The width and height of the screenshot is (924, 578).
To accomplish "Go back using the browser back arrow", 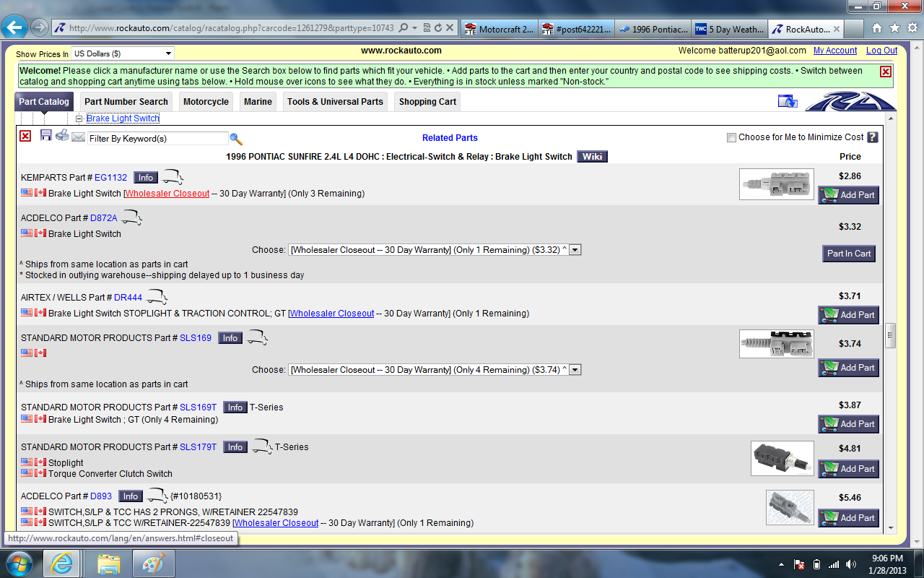I will tap(14, 28).
